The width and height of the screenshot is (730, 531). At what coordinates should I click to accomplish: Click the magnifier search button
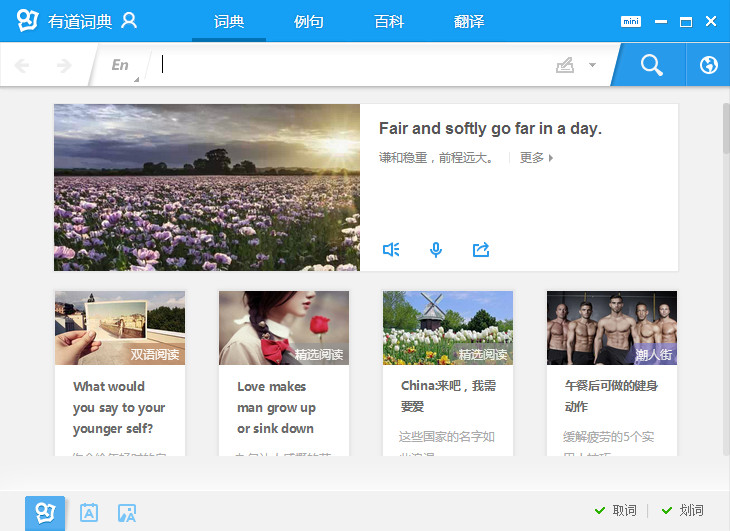tap(651, 66)
